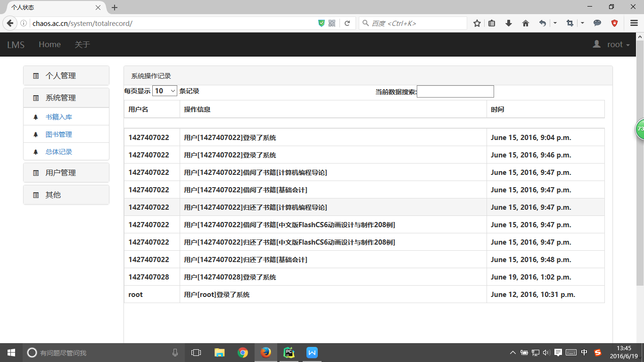Click the undo arrow toolbar icon
This screenshot has height=362, width=644.
click(543, 23)
